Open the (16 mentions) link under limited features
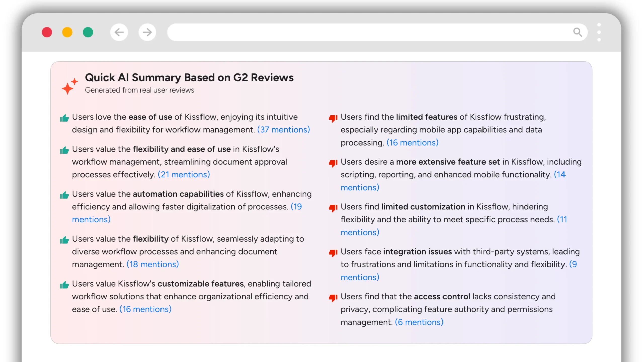Viewport: 644px width, 362px height. (x=413, y=143)
